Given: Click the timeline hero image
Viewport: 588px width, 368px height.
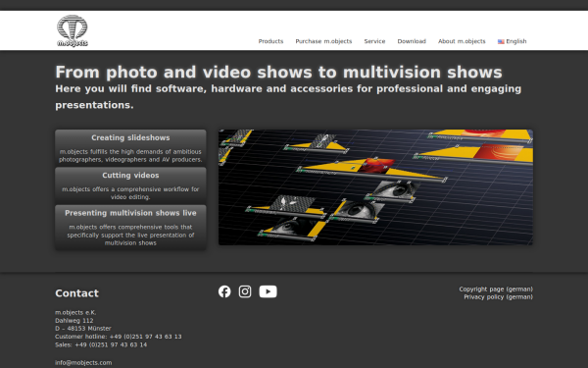Looking at the screenshot, I should coord(375,187).
